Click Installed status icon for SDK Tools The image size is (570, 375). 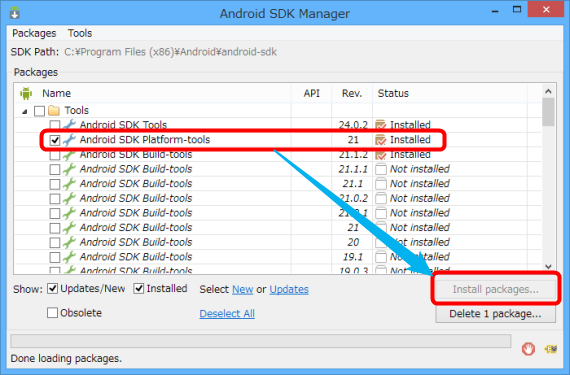381,125
